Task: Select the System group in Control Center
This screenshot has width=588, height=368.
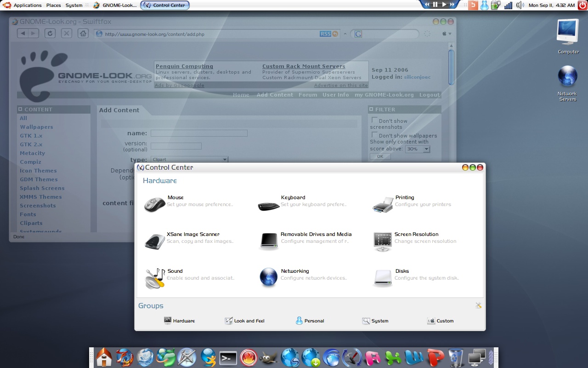Action: (x=375, y=321)
